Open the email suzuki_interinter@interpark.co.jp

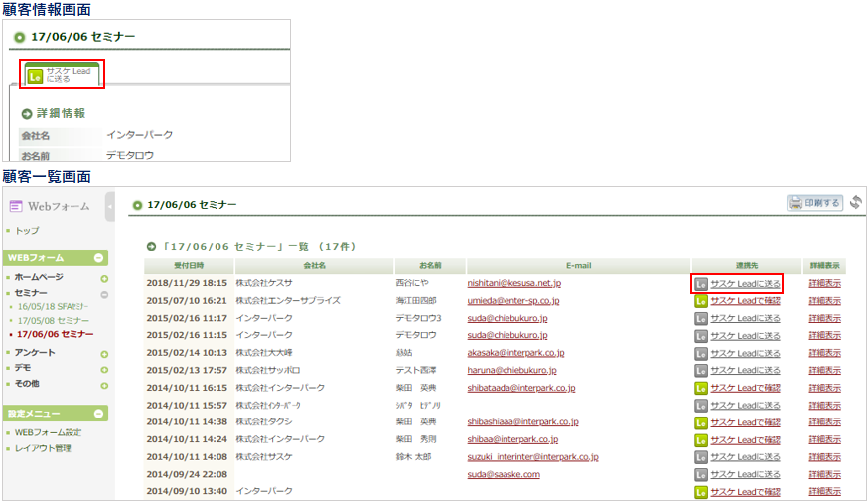[x=532, y=457]
